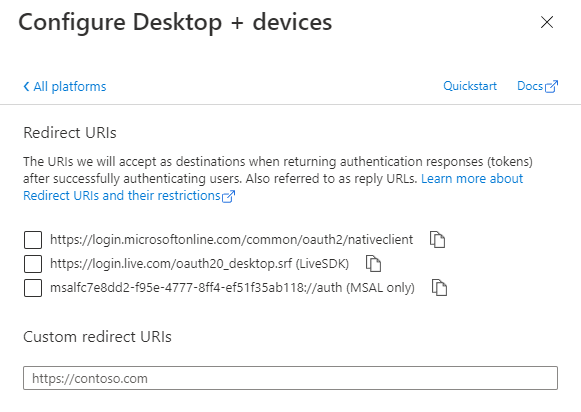Open the Docs link
The height and width of the screenshot is (412, 581).
click(530, 86)
